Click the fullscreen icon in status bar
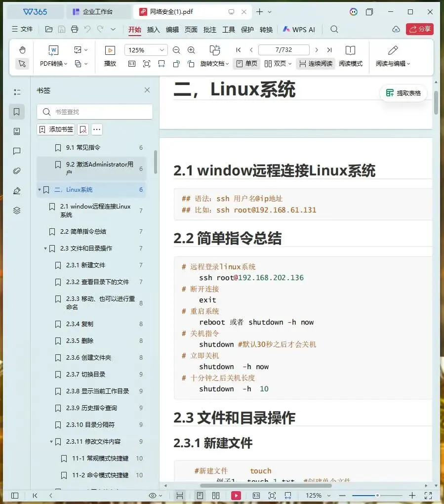444x504 pixels. click(x=428, y=496)
